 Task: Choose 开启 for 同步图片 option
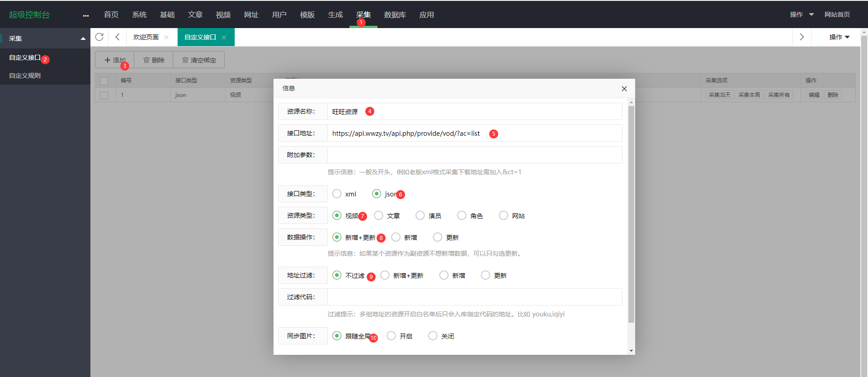pos(392,336)
